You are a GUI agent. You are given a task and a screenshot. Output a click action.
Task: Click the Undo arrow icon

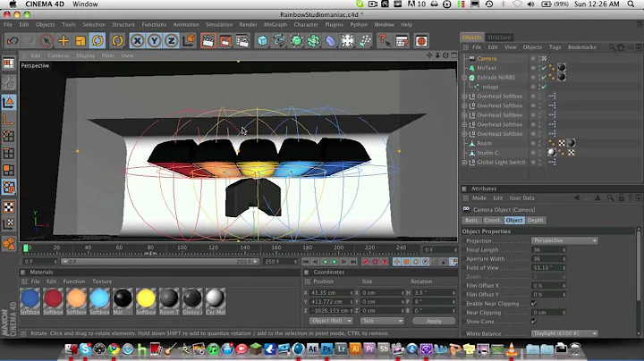[13, 40]
